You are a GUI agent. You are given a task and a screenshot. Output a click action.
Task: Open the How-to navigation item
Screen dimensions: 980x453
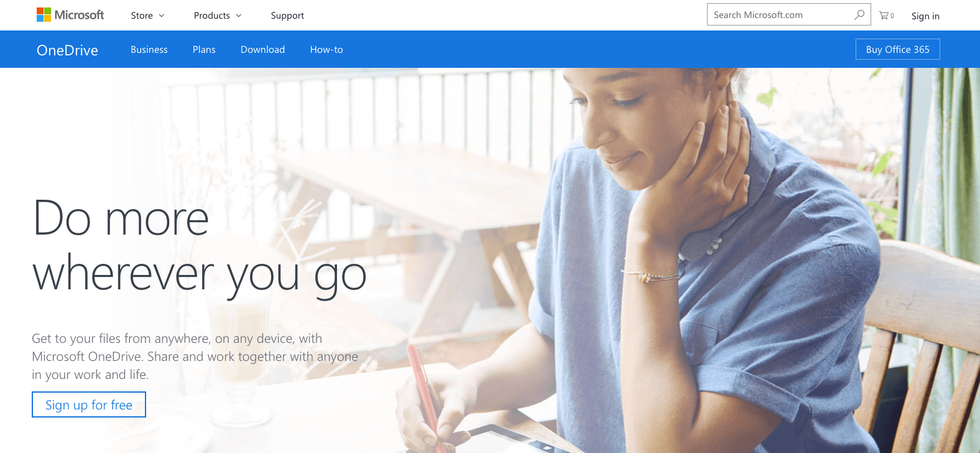pos(326,50)
